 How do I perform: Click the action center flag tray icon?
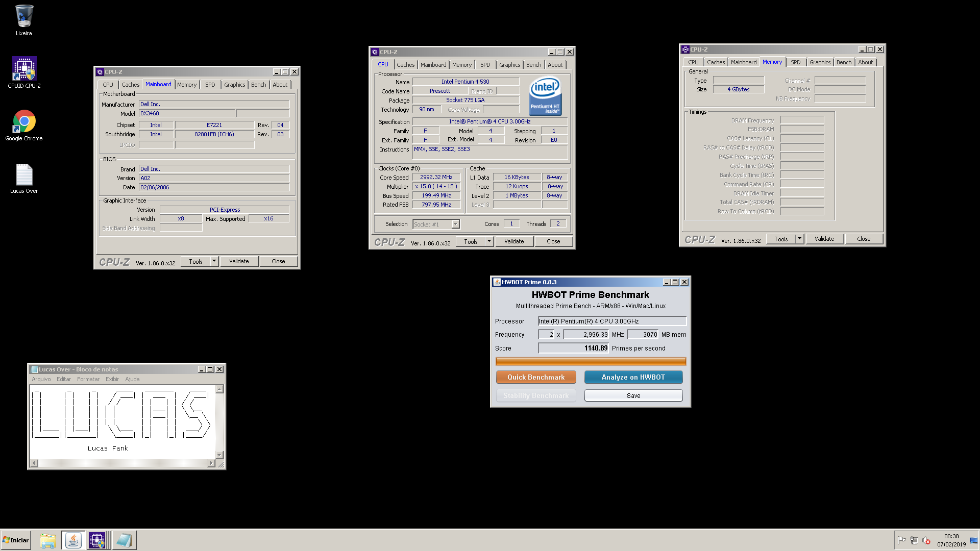click(902, 540)
